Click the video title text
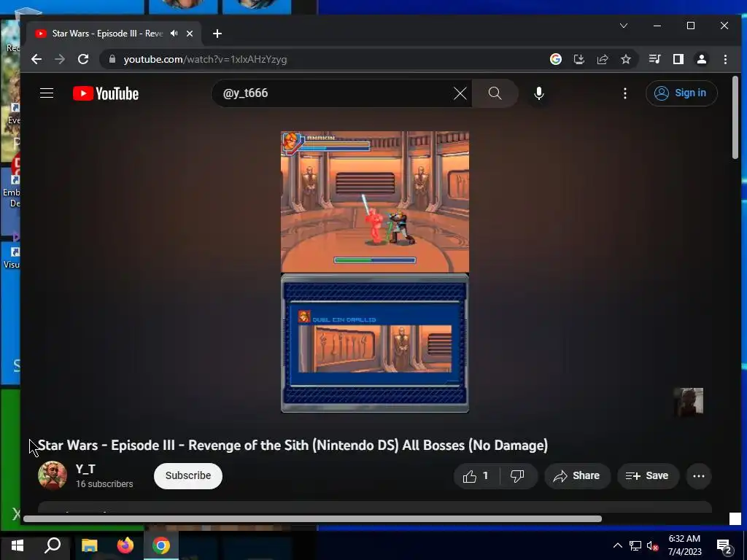This screenshot has height=560, width=747. pos(293,446)
